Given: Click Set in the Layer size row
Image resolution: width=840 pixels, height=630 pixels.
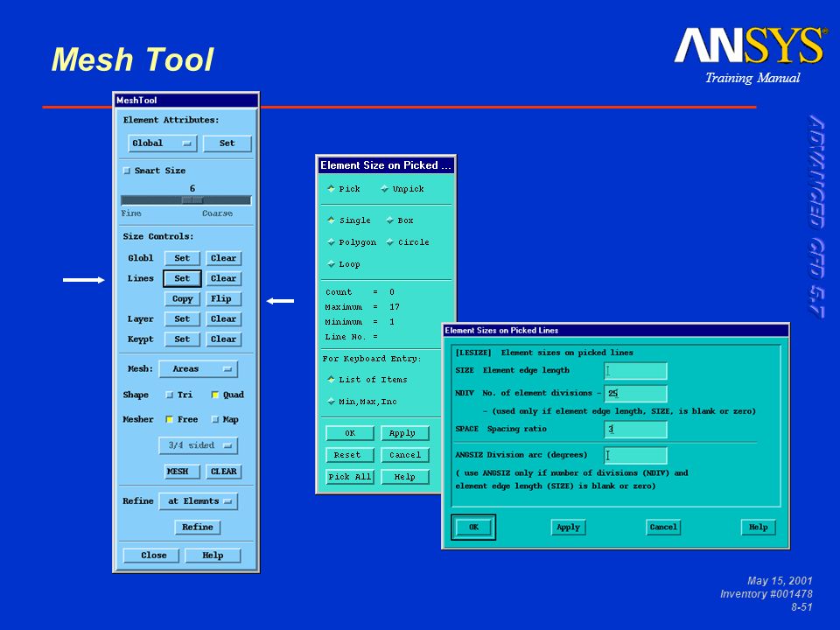Looking at the screenshot, I should point(182,318).
